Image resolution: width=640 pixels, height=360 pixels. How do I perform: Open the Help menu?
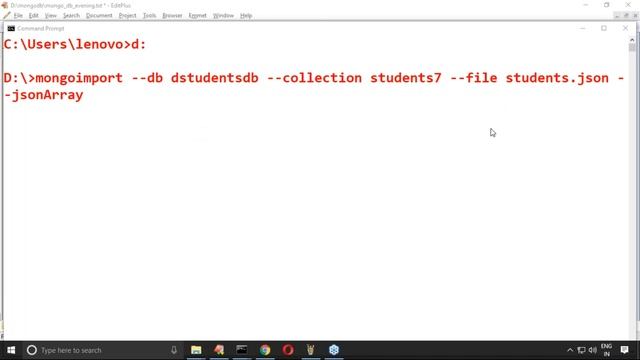tap(246, 16)
